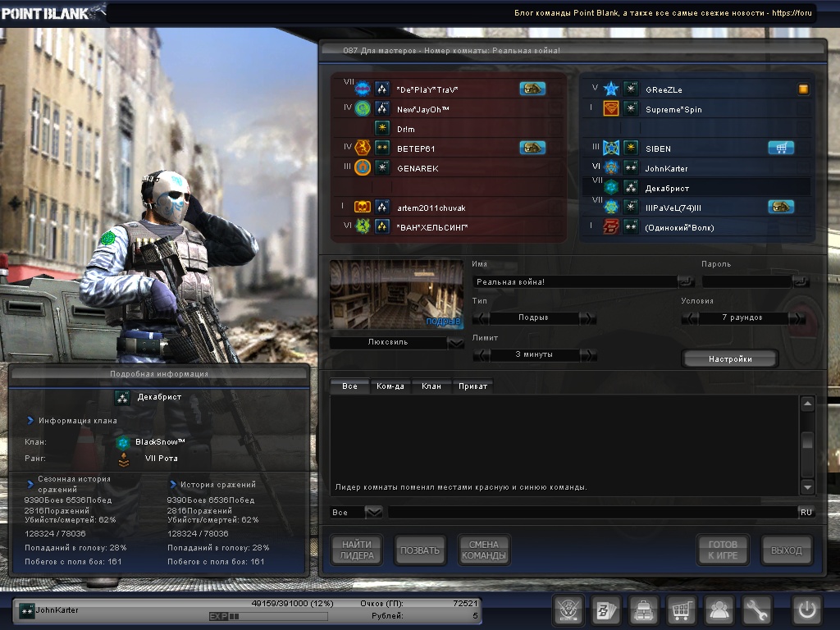The height and width of the screenshot is (630, 840).
Task: Click the tank status icon next to IIIPaVeL(74)III
Action: coord(781,207)
